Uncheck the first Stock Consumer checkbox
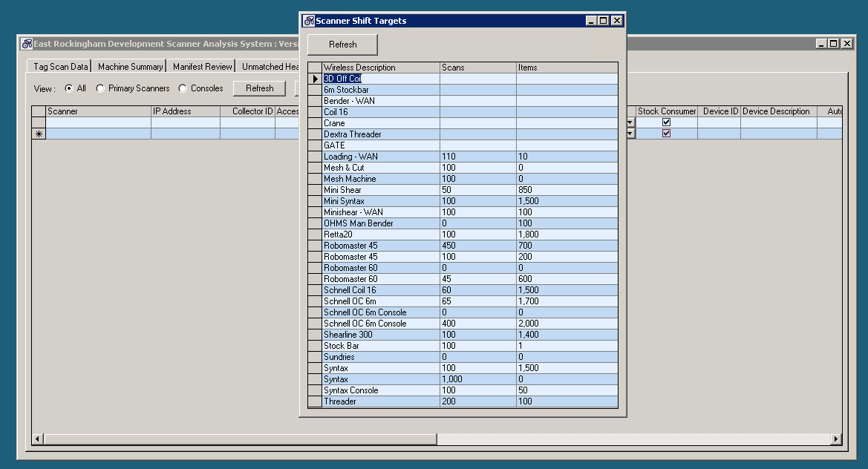The image size is (868, 469). [666, 122]
